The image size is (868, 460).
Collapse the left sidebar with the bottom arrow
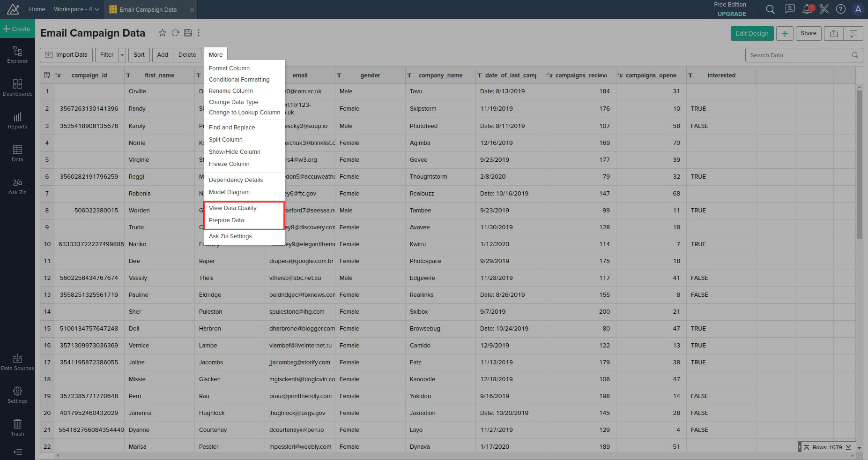click(17, 452)
